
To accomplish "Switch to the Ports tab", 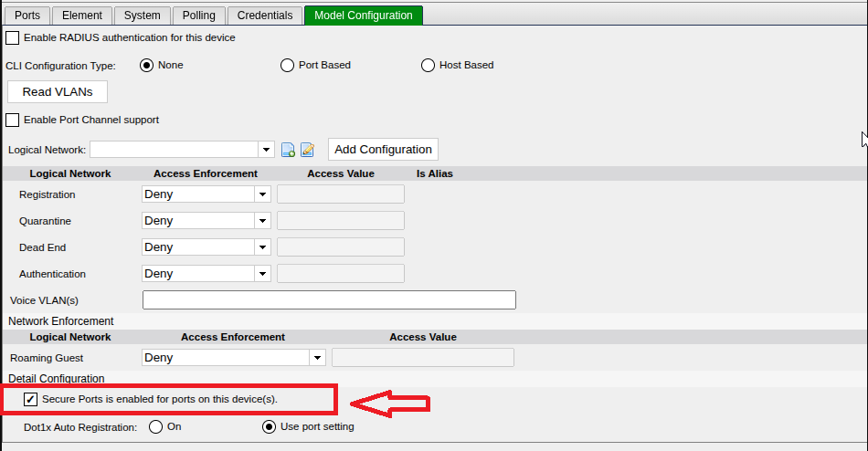I will (x=27, y=16).
